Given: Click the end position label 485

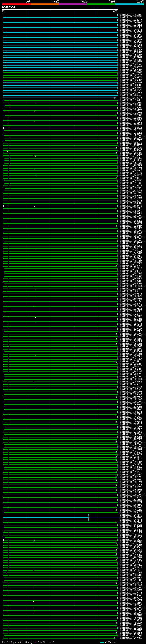Looking at the screenshot, I should pos(115,11).
